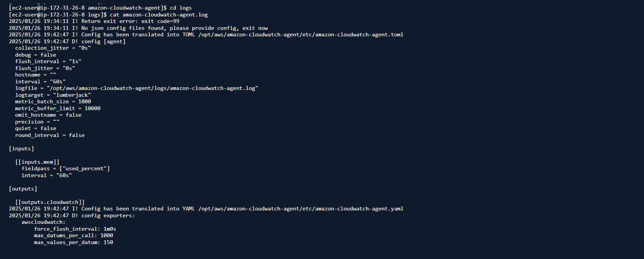
Task: Click the 'exit code=99' error text
Action: pyautogui.click(x=160, y=21)
